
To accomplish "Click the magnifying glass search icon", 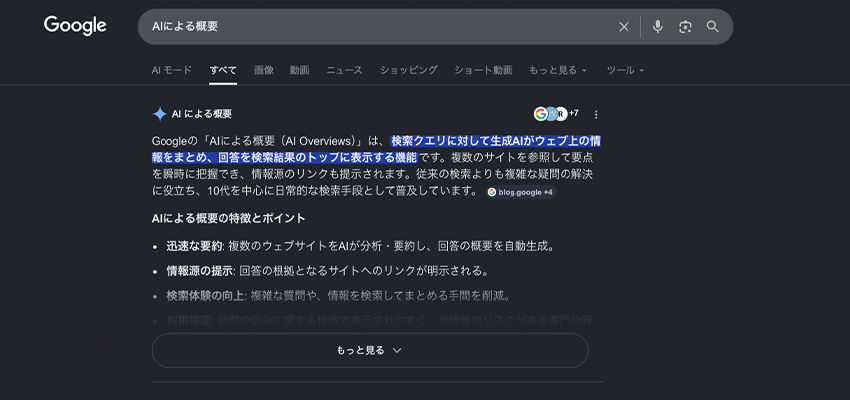I will coord(713,27).
